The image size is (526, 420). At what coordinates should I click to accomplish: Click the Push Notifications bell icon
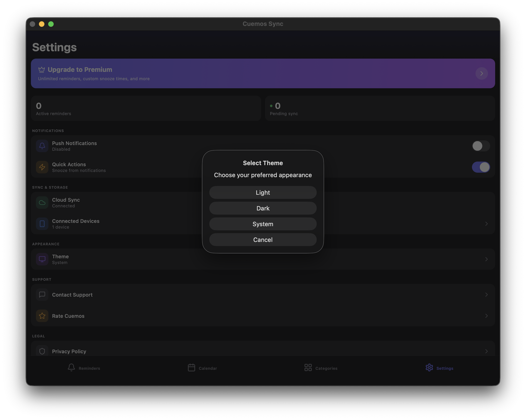coord(42,146)
